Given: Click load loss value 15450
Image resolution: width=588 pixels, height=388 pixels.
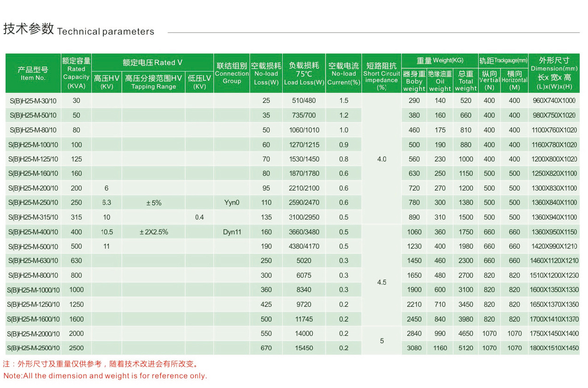Looking at the screenshot, I should [304, 348].
